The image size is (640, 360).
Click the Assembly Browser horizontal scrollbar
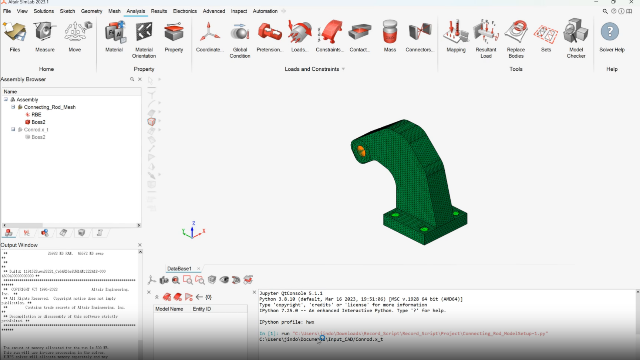tap(71, 225)
